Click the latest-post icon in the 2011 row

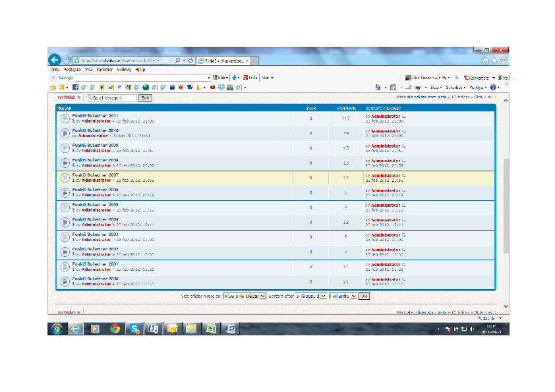403,117
